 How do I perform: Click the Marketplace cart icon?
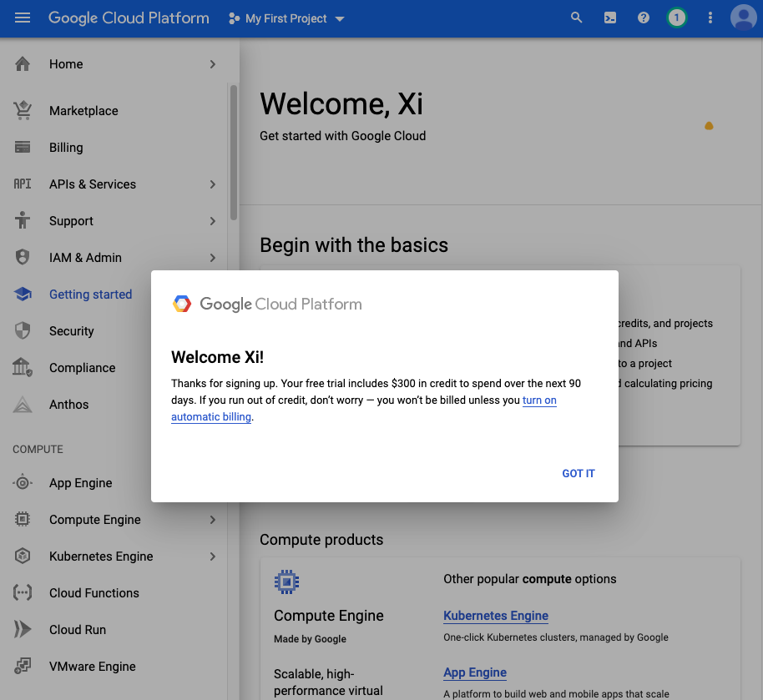click(23, 110)
